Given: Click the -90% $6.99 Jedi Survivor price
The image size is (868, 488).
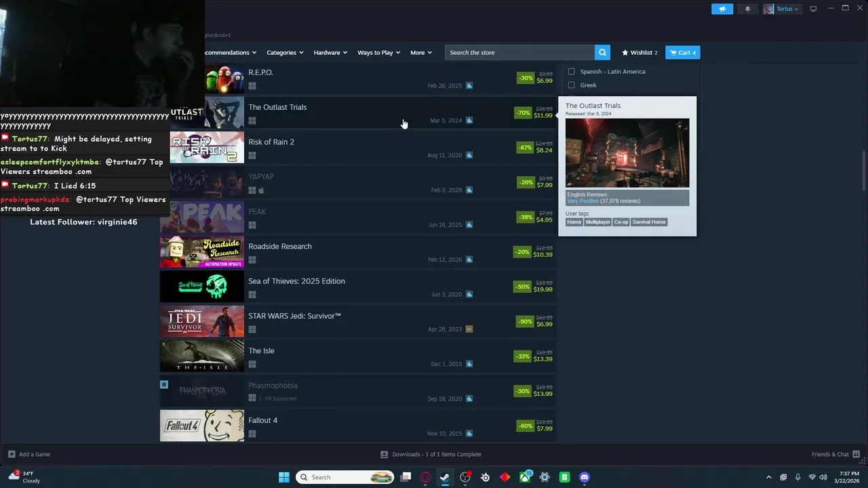Looking at the screenshot, I should tap(534, 321).
